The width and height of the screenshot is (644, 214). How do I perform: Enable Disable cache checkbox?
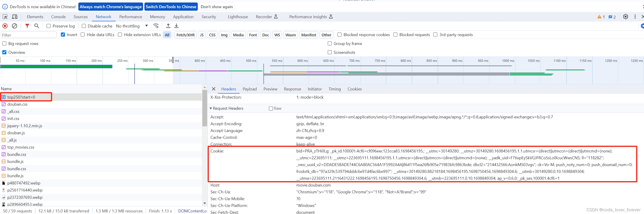coord(84,26)
